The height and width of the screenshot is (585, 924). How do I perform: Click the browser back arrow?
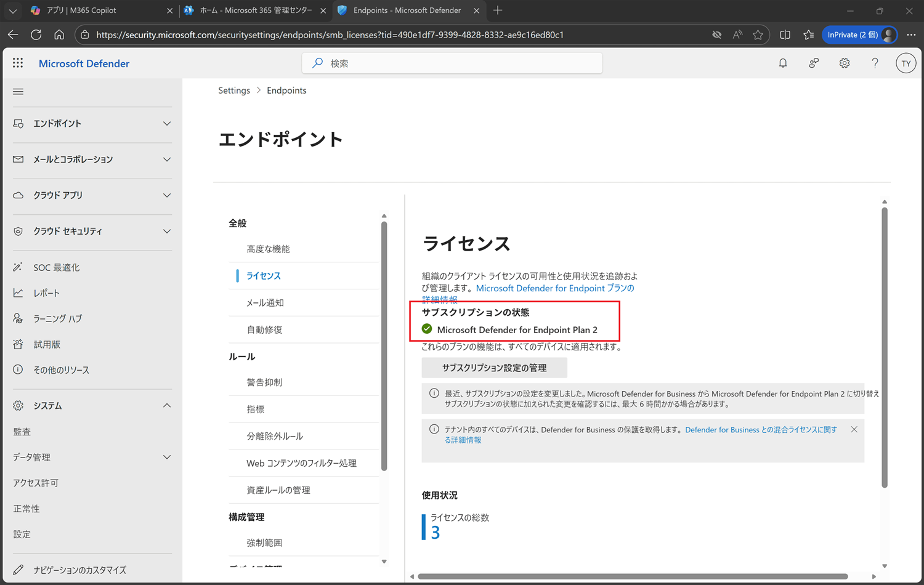[13, 34]
